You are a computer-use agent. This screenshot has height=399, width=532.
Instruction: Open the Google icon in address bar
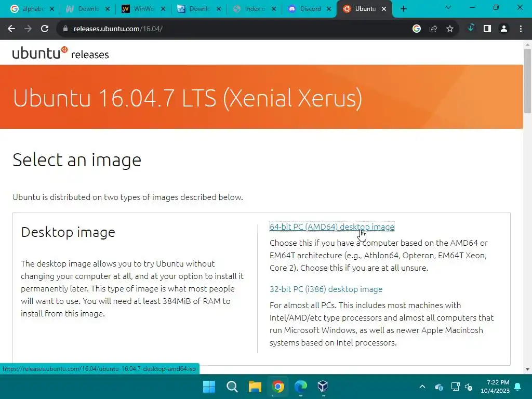417,29
